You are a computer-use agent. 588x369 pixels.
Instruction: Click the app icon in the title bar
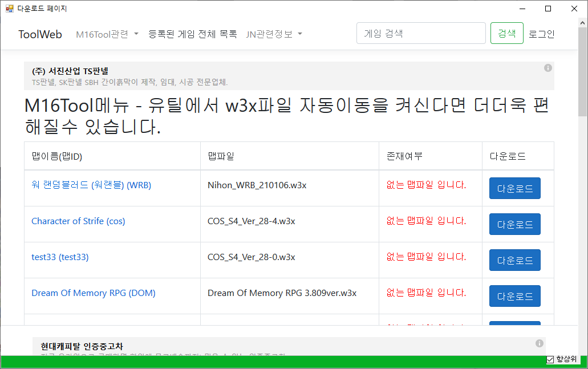pos(9,8)
